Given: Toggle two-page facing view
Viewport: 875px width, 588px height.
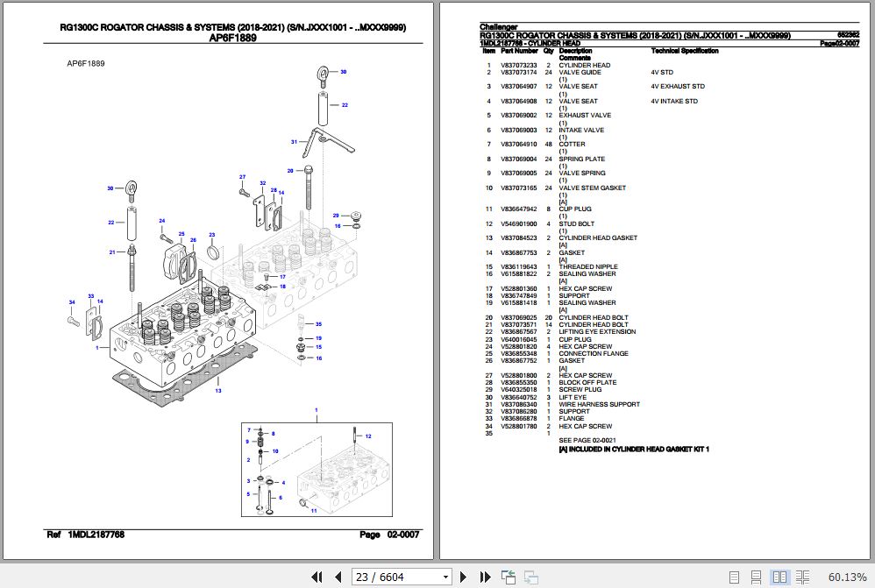Looking at the screenshot, I should pyautogui.click(x=779, y=577).
